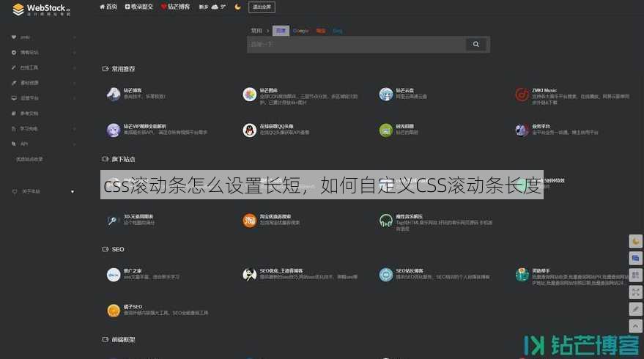The width and height of the screenshot is (644, 359).
Task: Open the SEO优化_王迪霄博客 card icon
Action: click(250, 275)
